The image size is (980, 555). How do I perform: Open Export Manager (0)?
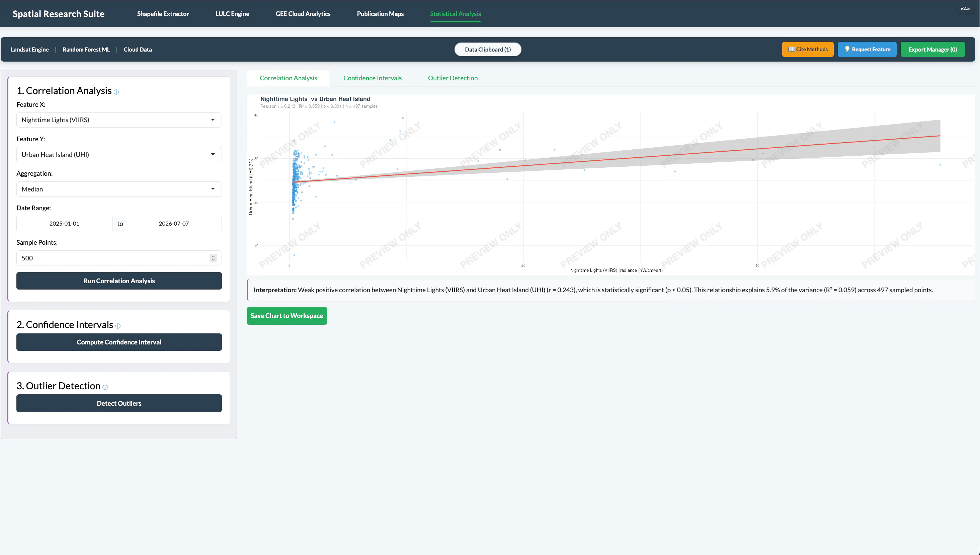933,50
